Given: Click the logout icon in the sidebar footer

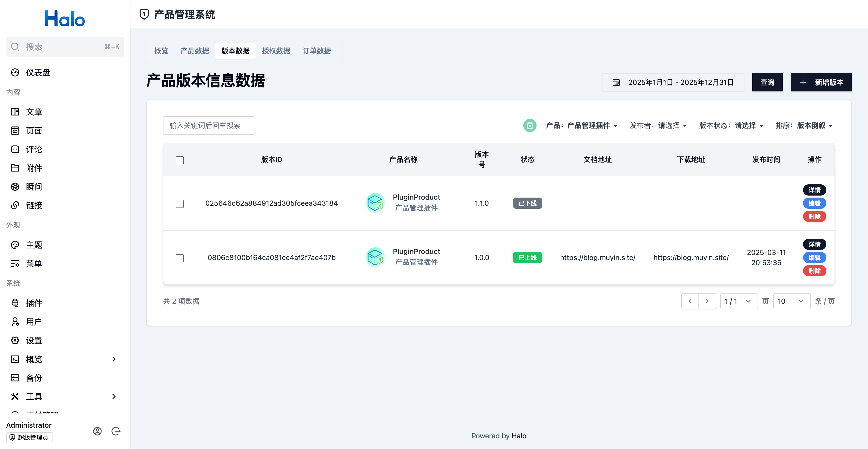Looking at the screenshot, I should [x=116, y=431].
